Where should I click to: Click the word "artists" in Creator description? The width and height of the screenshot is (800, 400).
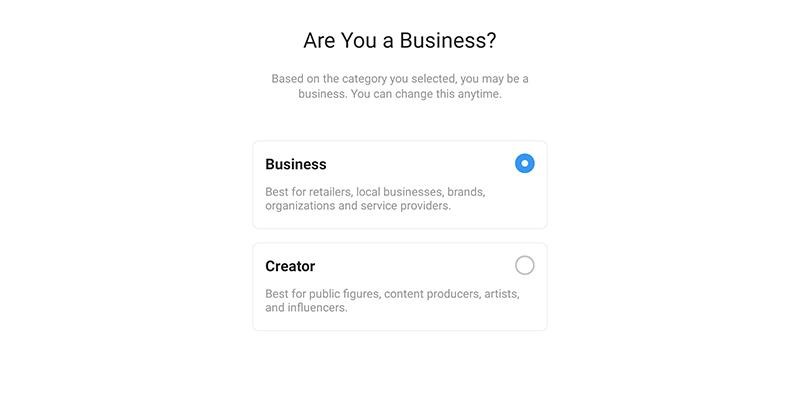pos(498,293)
